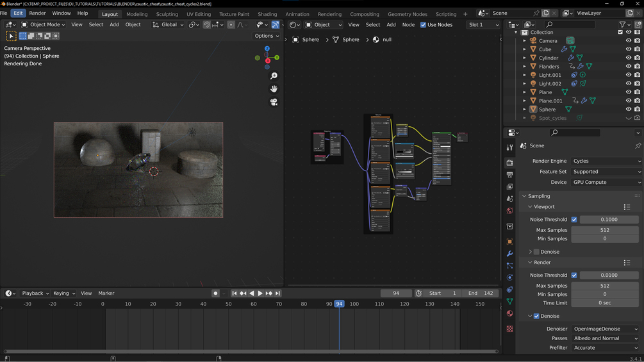Click the Options button in the viewport
This screenshot has height=362, width=644.
[267, 36]
